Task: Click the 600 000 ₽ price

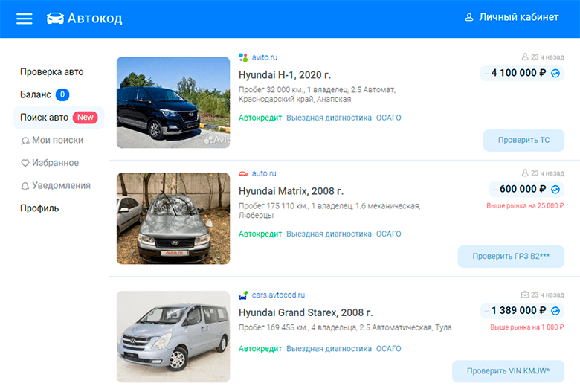Action: (523, 189)
